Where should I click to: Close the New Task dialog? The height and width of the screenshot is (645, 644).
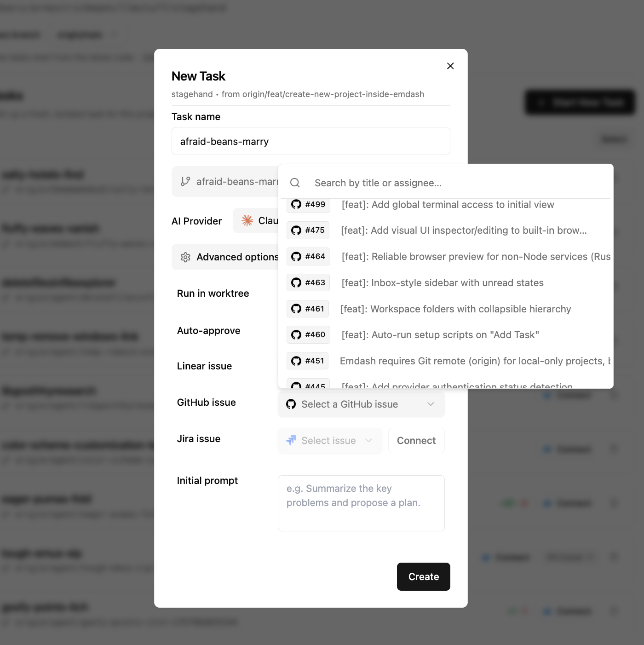coord(450,66)
